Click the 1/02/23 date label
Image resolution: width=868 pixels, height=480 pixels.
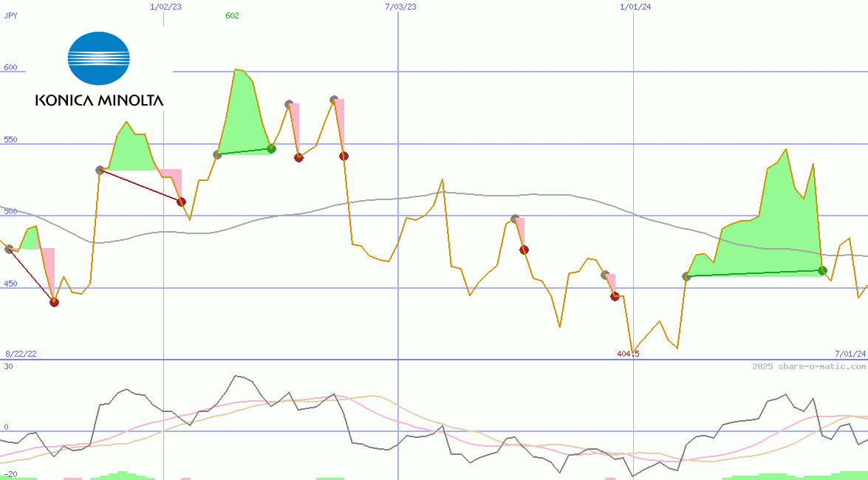click(x=165, y=7)
